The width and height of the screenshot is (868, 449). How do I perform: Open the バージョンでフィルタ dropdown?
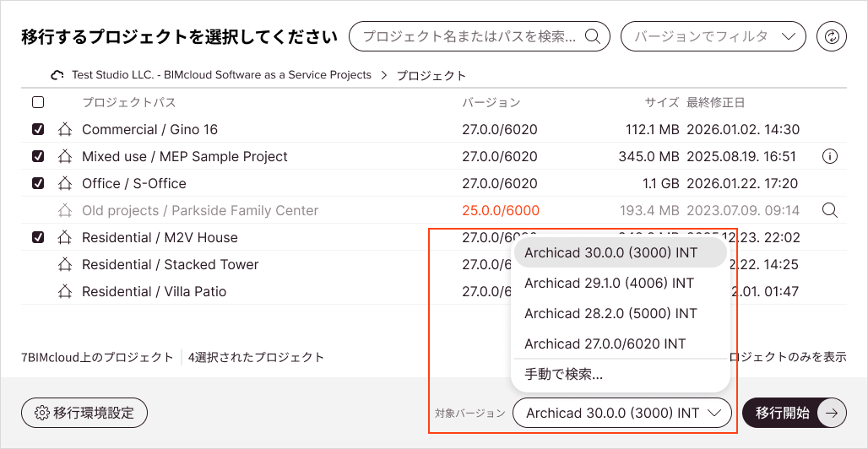tap(713, 36)
